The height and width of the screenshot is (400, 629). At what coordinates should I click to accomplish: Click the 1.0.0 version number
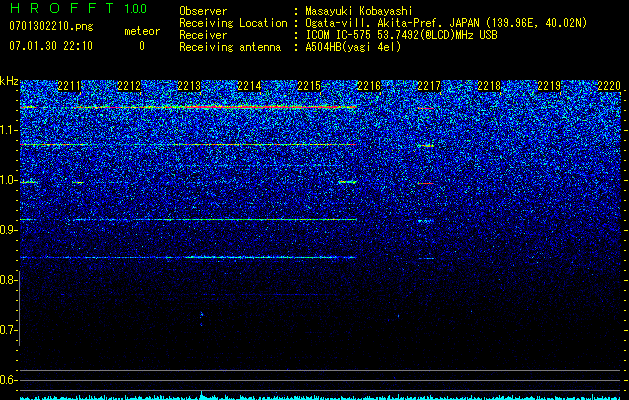[136, 8]
